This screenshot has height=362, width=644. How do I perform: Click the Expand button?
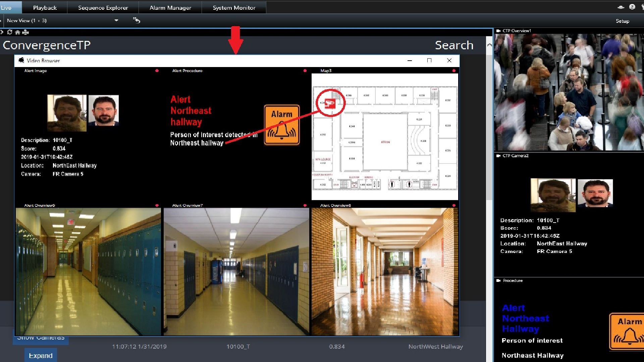point(41,356)
